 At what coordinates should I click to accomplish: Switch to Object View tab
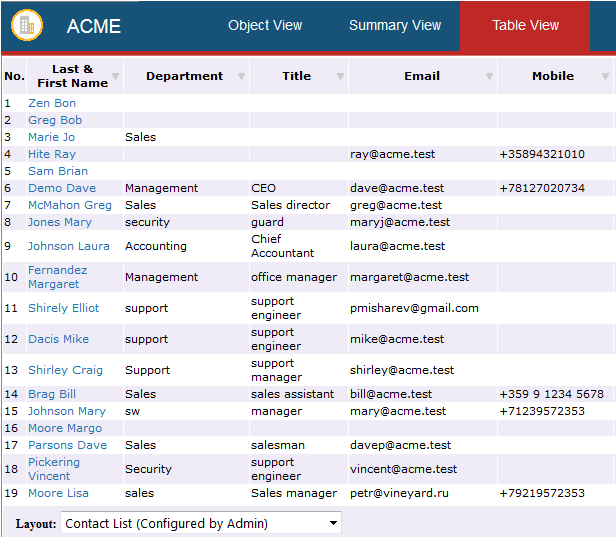point(265,26)
